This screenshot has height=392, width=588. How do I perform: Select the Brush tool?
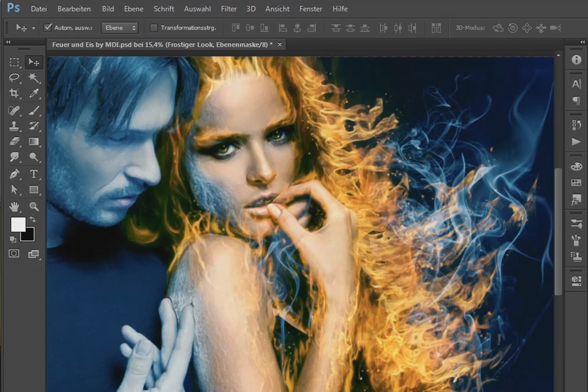pos(34,110)
